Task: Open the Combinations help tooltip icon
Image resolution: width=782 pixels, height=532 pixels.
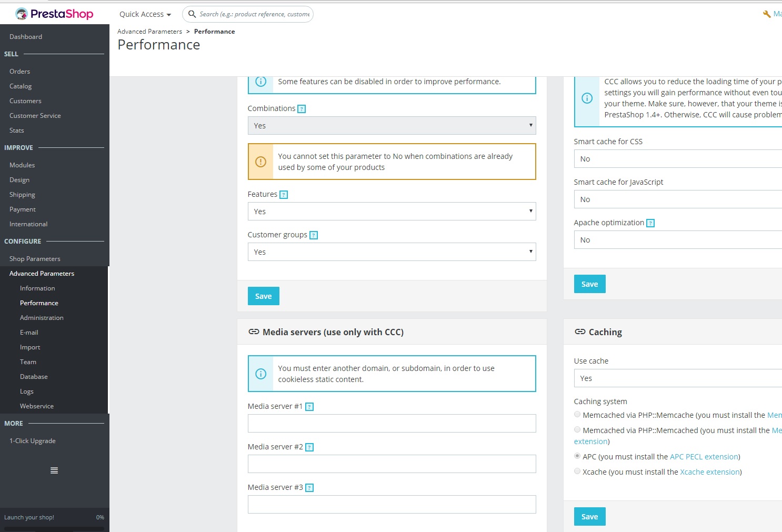Action: (302, 109)
